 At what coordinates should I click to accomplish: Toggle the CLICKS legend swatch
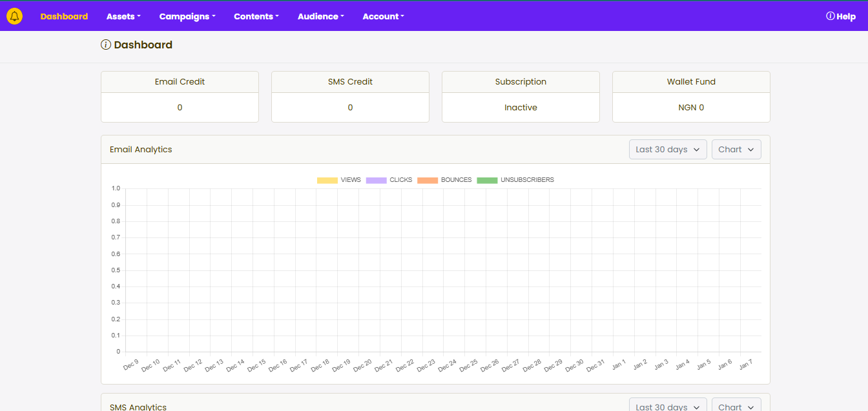coord(376,180)
